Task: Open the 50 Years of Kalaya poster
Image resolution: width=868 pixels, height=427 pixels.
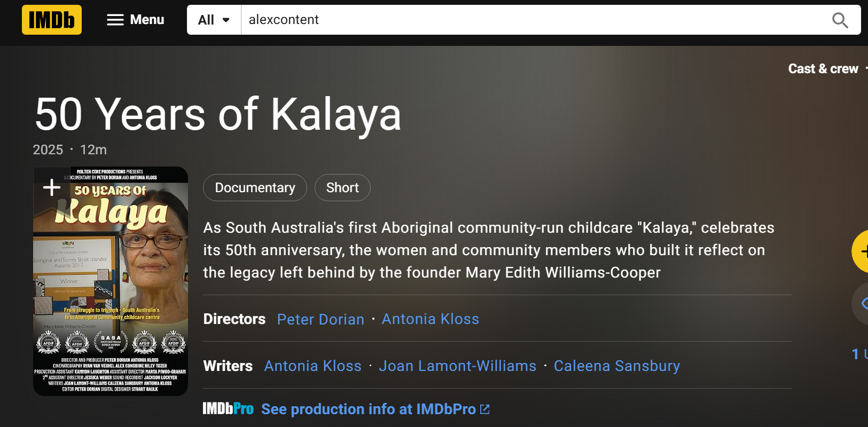Action: [111, 281]
